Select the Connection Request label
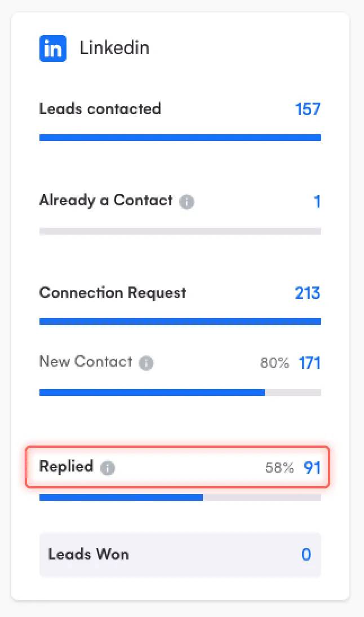Image resolution: width=364 pixels, height=617 pixels. point(112,293)
